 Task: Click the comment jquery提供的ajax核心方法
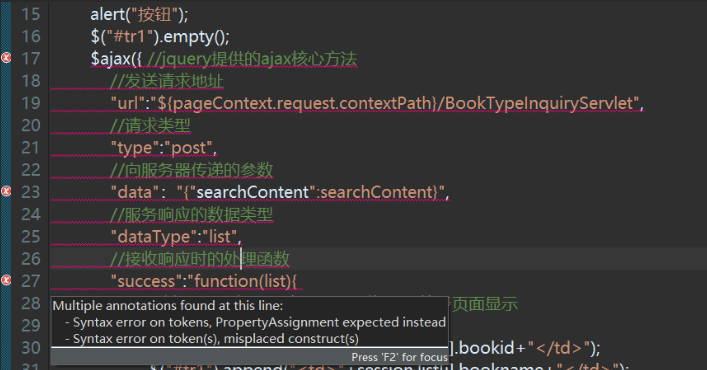click(252, 59)
